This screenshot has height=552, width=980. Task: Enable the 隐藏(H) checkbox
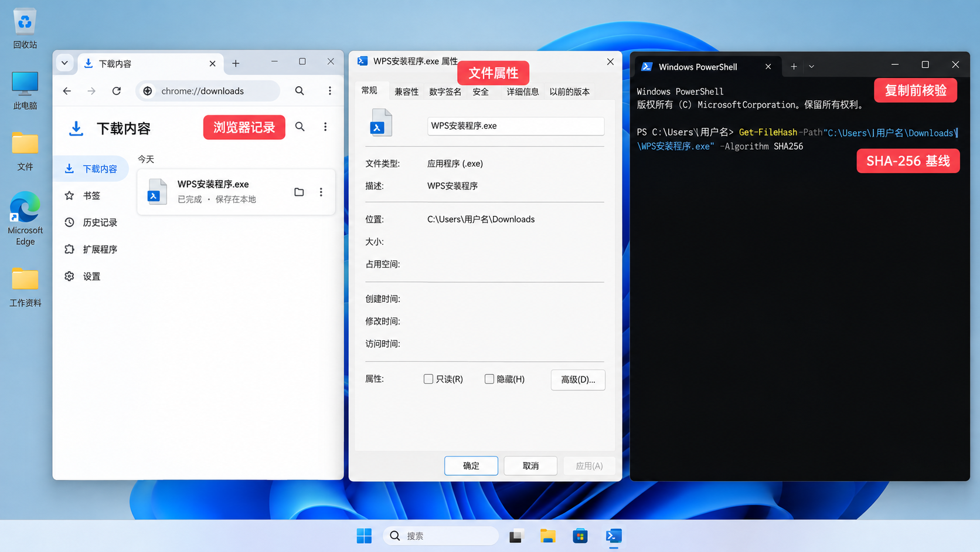point(489,379)
